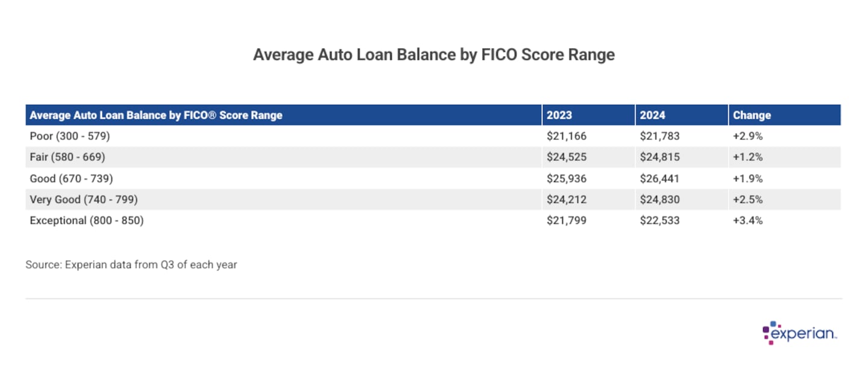Select the Good (670 - 739) row label
The width and height of the screenshot is (868, 368).
point(71,178)
